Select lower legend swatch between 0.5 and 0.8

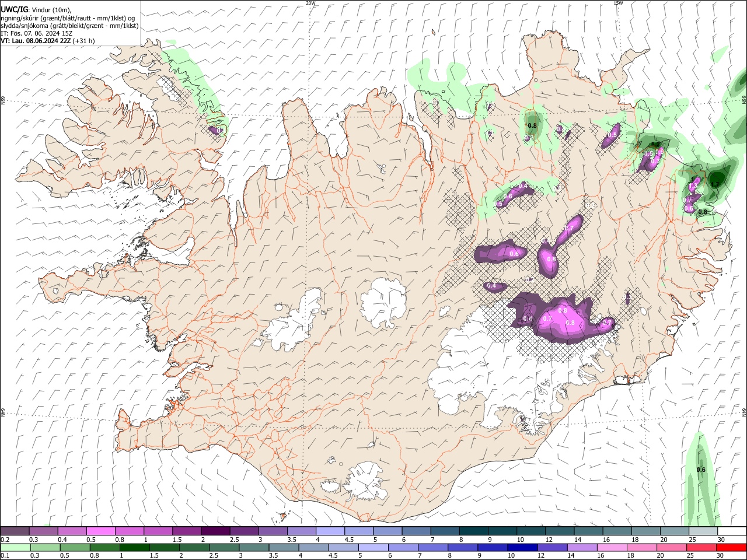[75, 548]
